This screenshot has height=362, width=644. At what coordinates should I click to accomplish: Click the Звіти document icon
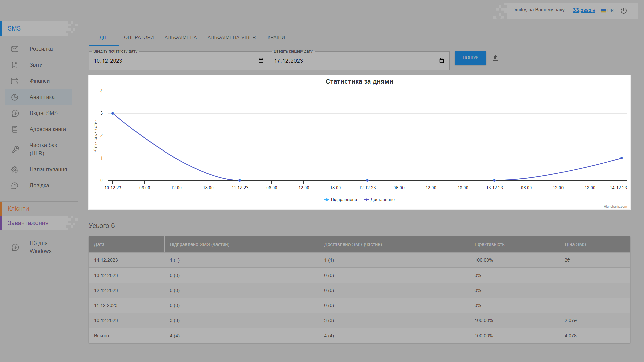coord(15,65)
